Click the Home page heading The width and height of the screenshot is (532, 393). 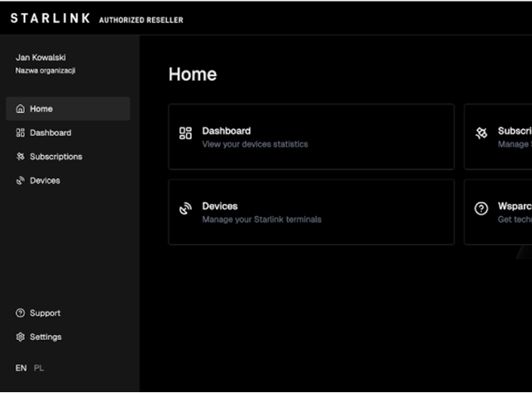[193, 74]
